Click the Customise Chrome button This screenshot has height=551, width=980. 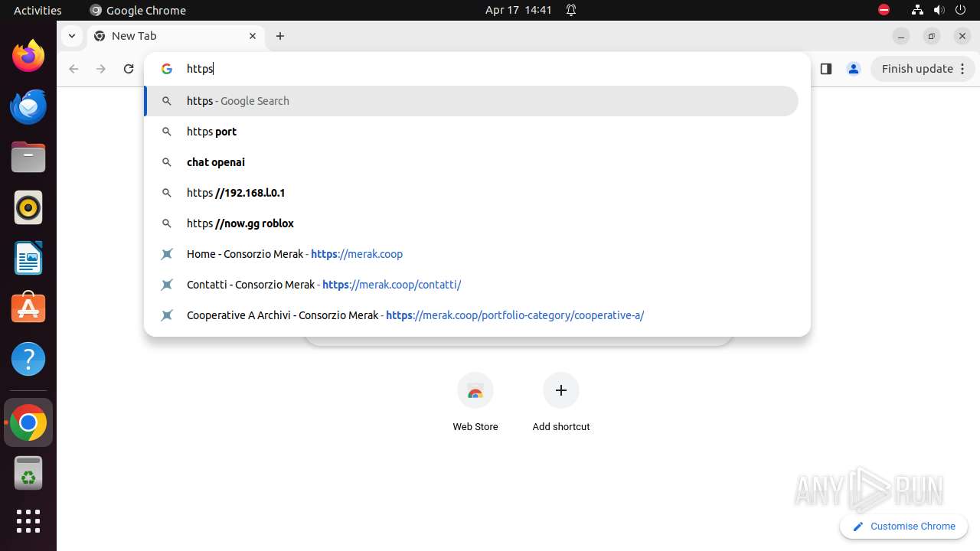[x=903, y=527]
